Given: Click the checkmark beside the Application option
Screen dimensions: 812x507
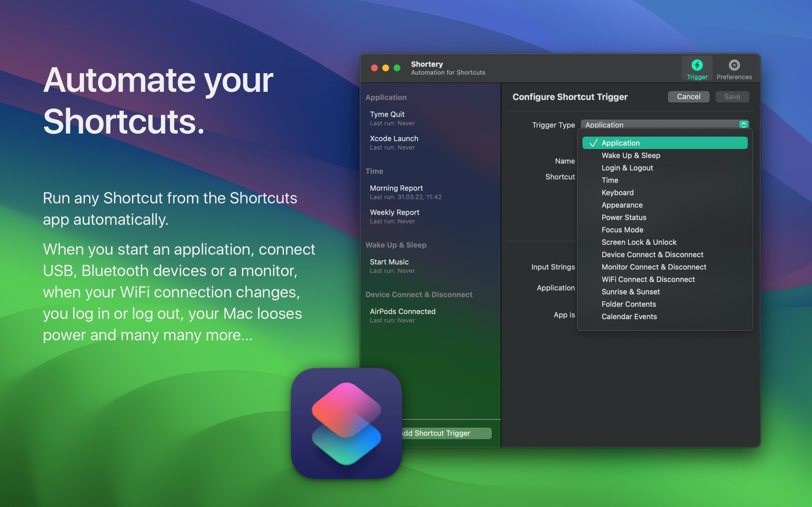Looking at the screenshot, I should pyautogui.click(x=593, y=143).
